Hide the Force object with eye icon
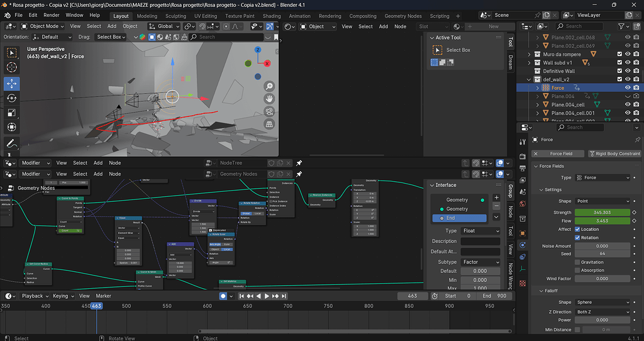The width and height of the screenshot is (644, 341). point(628,88)
